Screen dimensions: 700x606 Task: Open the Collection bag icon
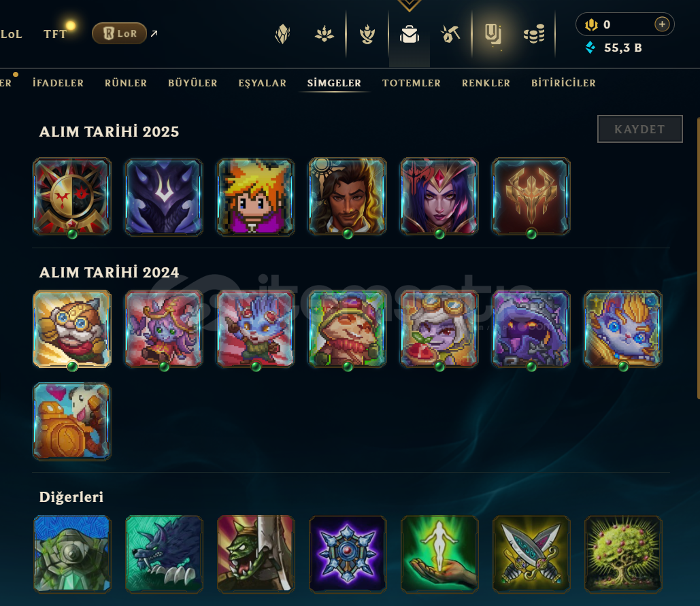click(410, 34)
